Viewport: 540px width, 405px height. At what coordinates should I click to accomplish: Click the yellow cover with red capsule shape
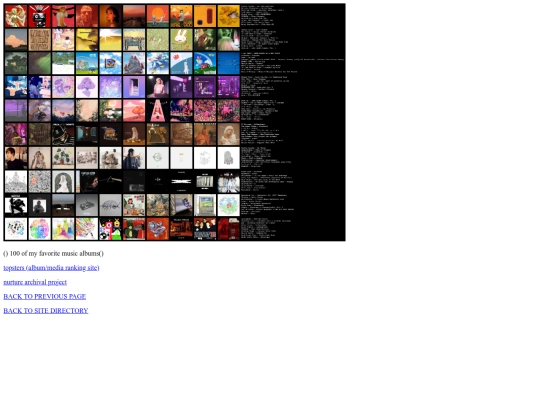[x=205, y=16]
